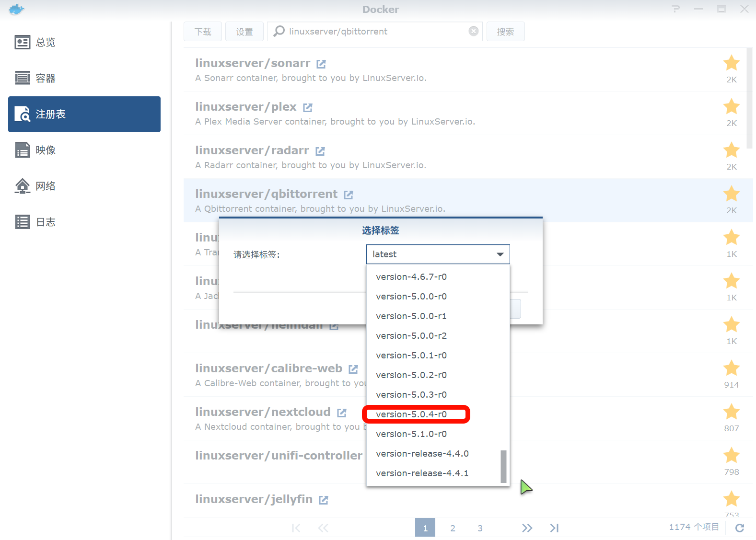The image size is (756, 540).
Task: Open linuxserver/nextcloud external link icon
Action: [342, 413]
